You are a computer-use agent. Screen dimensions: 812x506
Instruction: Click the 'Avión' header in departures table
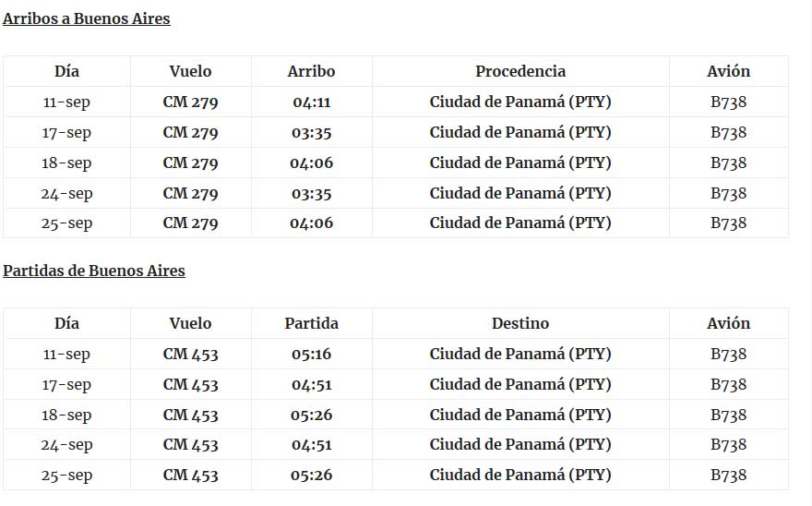tap(729, 323)
